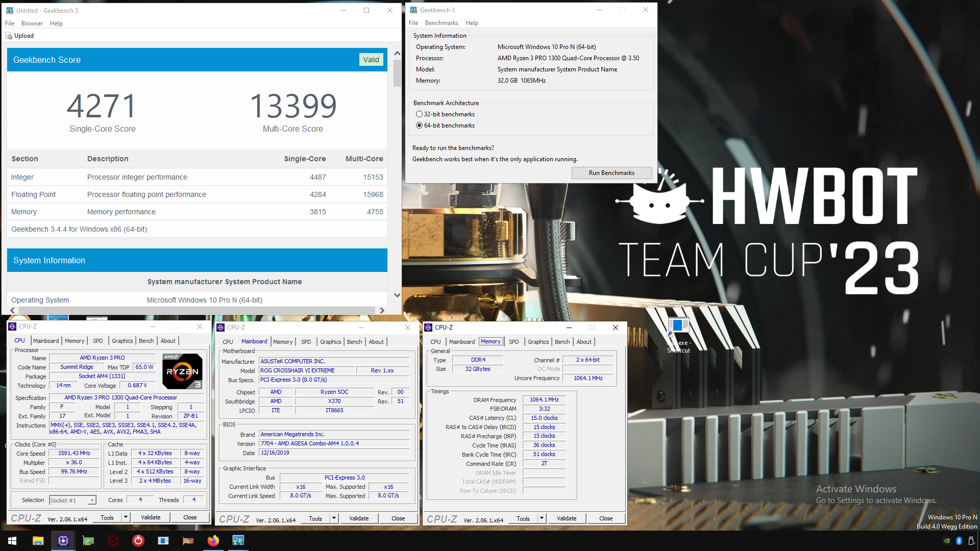980x551 pixels.
Task: Switch to SPD tab in CPU-Z Mainboard window
Action: 306,342
